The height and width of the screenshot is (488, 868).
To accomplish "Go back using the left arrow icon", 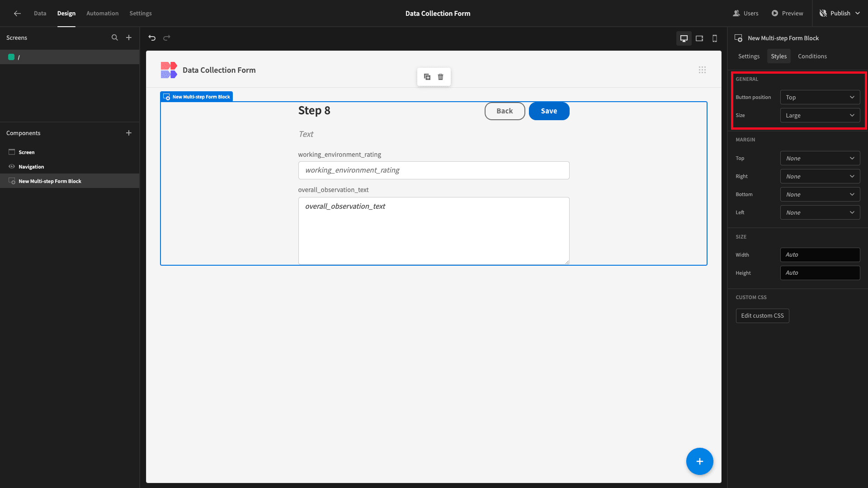I will tap(17, 14).
